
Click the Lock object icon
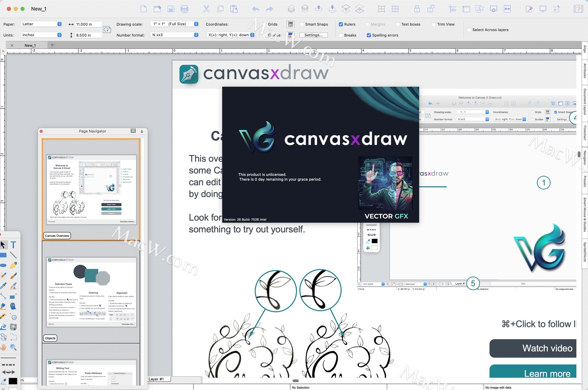[x=417, y=9]
